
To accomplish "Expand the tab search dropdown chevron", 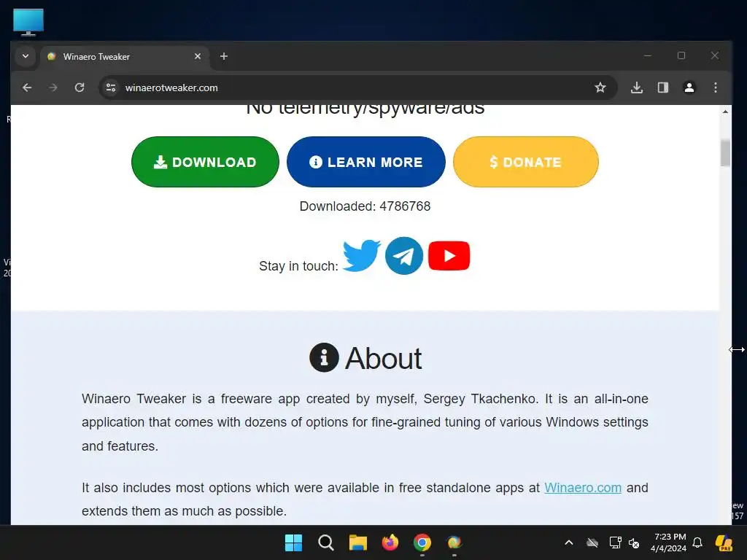I will [x=26, y=56].
